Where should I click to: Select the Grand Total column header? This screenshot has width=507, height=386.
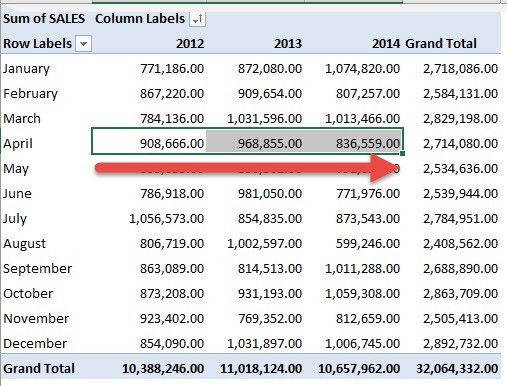pos(441,44)
